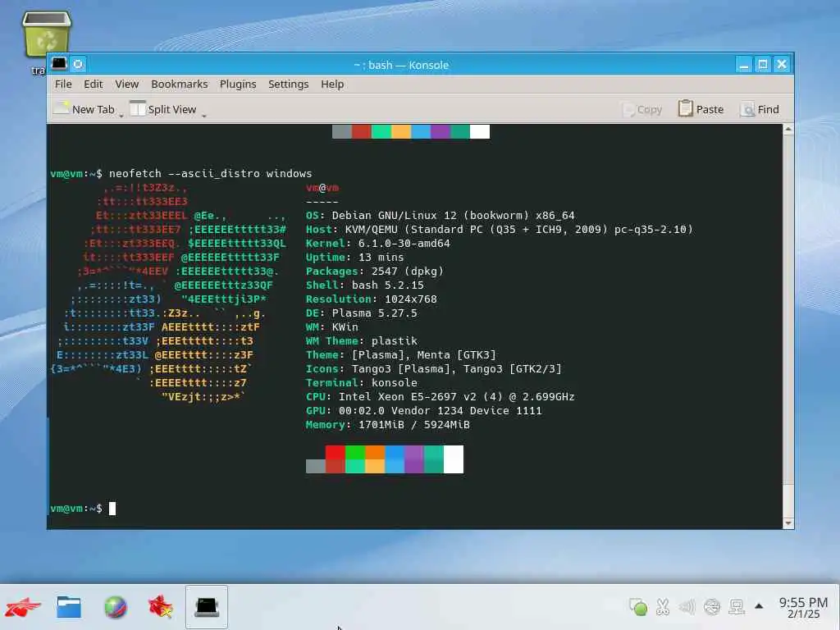
Task: Click the 'WM: KWin' line
Action: tap(331, 326)
